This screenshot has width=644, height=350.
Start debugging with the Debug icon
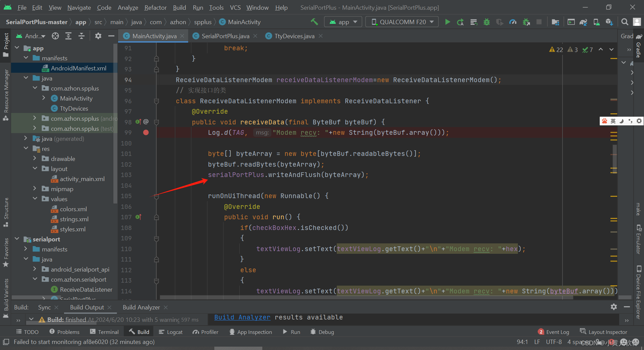click(487, 21)
